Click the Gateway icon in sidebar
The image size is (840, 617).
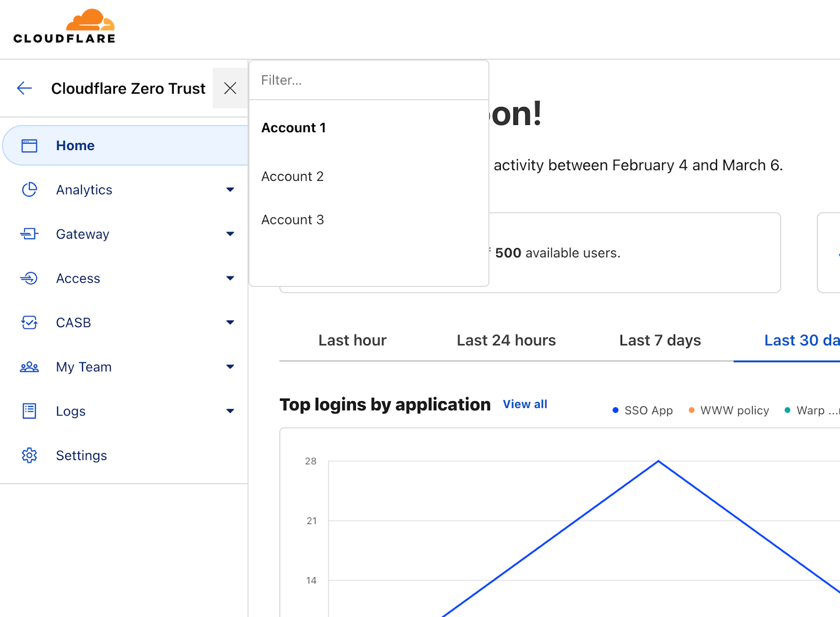tap(29, 234)
